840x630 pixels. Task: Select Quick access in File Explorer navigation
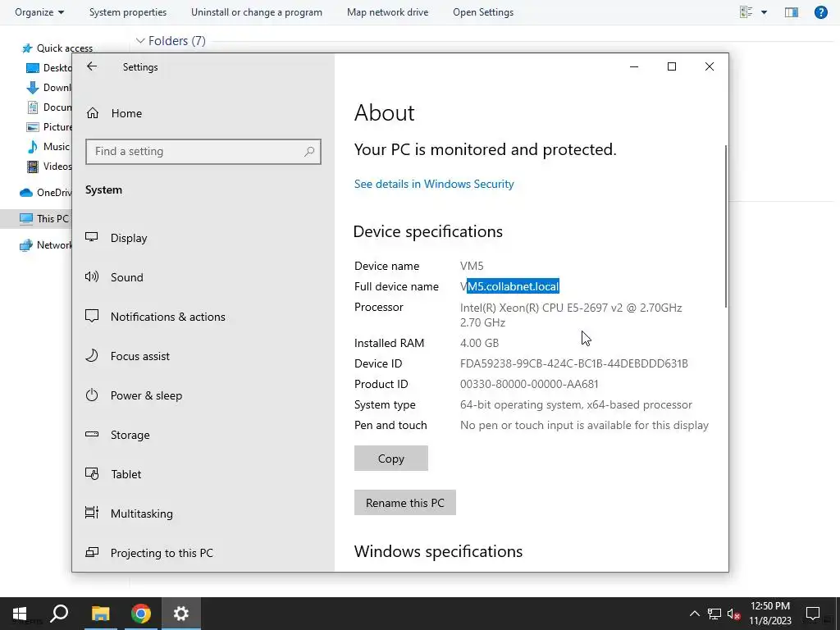coord(57,48)
